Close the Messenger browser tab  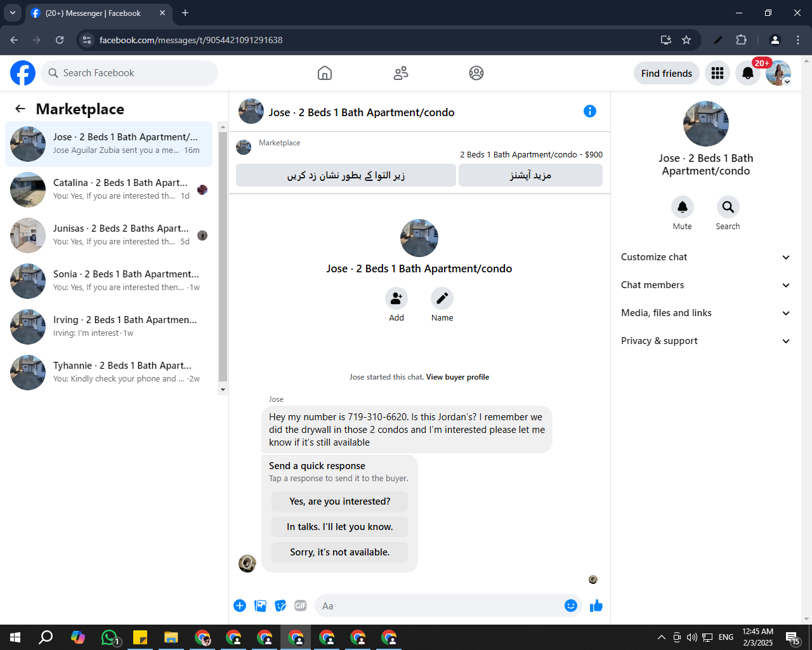(x=162, y=13)
